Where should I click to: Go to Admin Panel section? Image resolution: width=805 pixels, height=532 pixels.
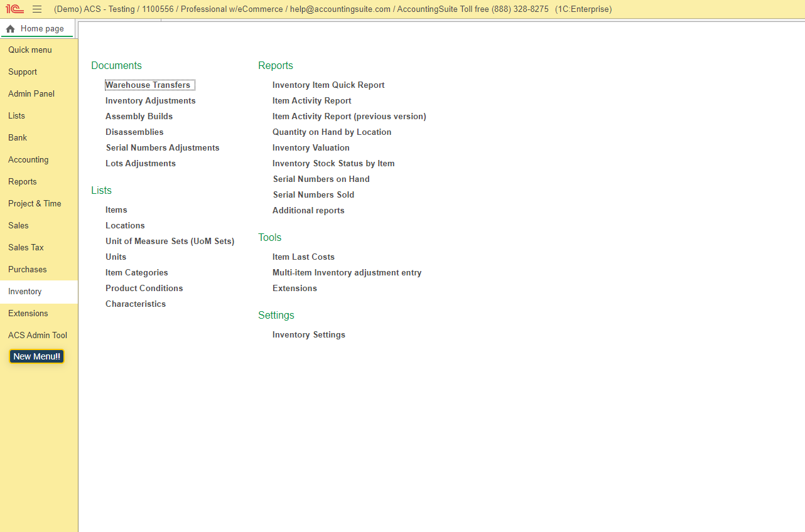[39, 94]
